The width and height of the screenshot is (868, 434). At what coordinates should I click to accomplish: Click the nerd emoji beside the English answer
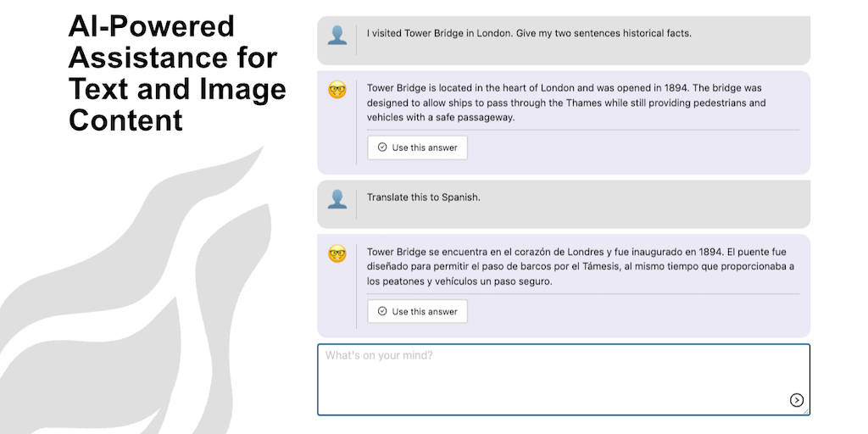337,89
